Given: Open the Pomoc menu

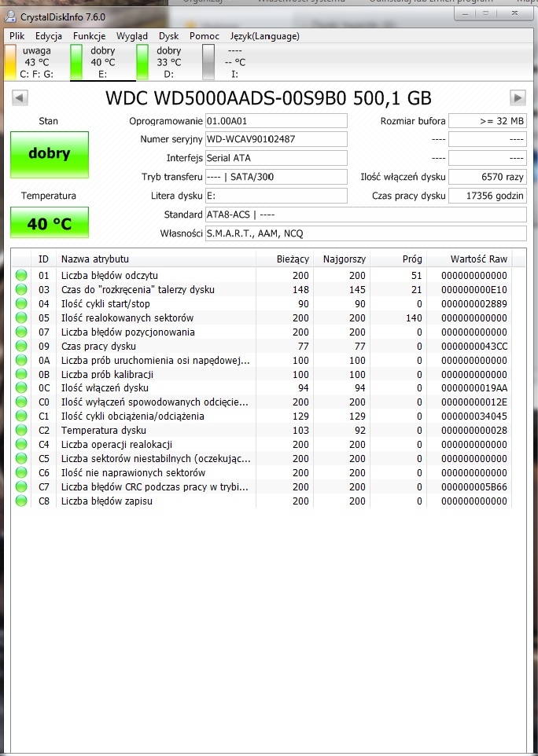Looking at the screenshot, I should (204, 36).
